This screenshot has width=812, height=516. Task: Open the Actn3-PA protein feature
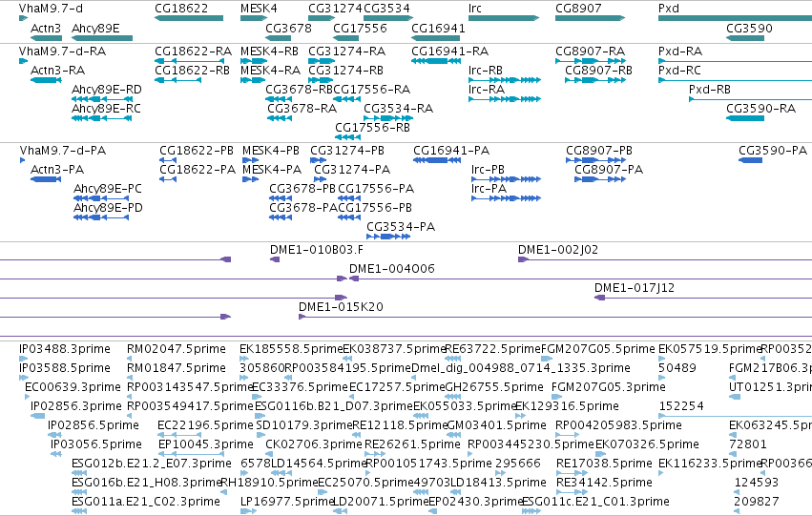[x=46, y=179]
